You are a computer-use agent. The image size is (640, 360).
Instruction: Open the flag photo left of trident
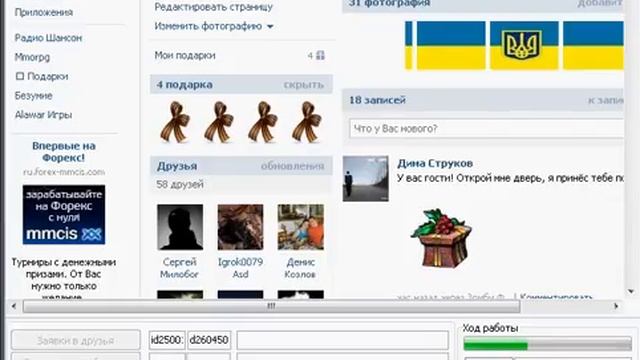click(451, 45)
